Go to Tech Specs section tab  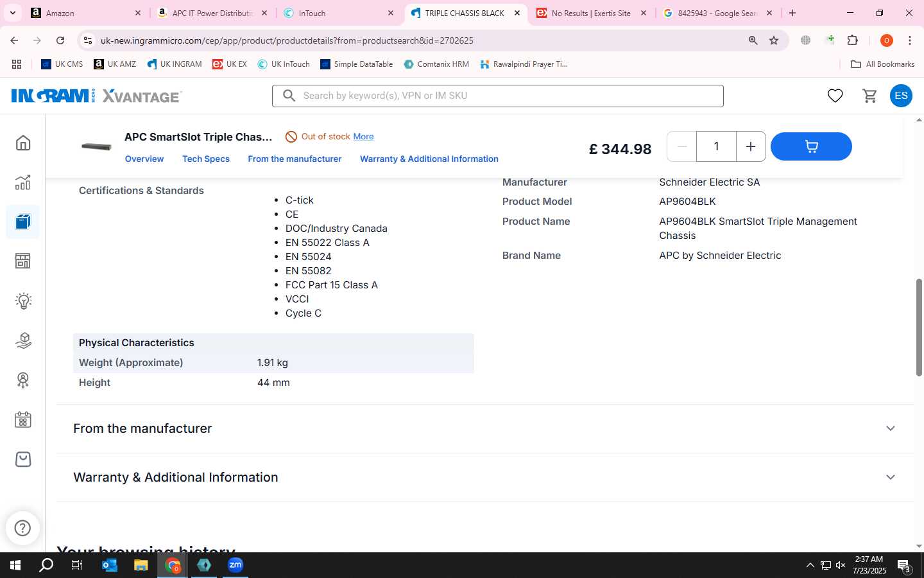(206, 159)
